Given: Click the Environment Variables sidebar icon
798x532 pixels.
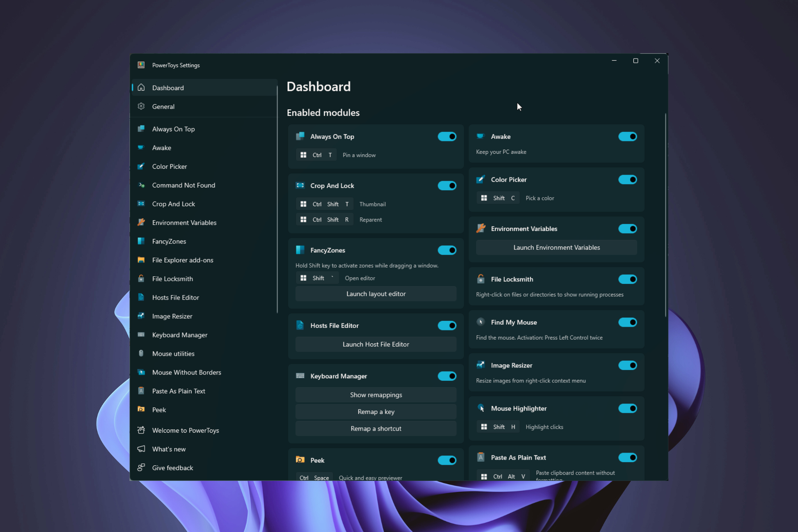Looking at the screenshot, I should [141, 222].
